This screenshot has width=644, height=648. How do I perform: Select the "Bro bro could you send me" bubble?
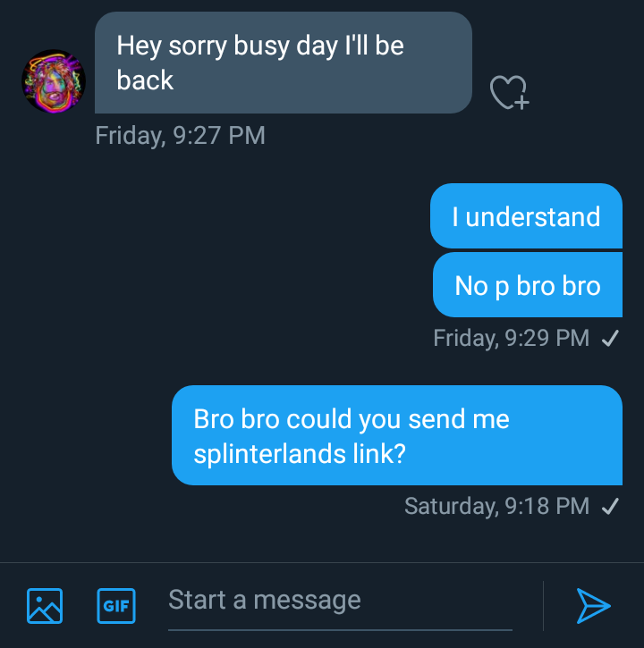[x=396, y=435]
